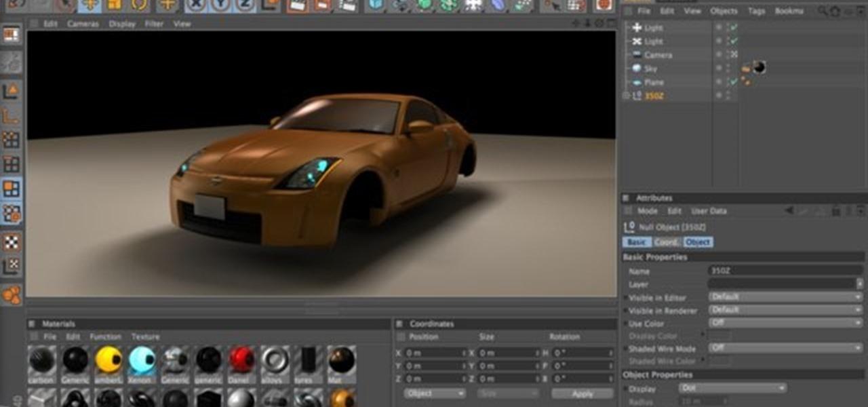Toggle the Camera's enabled X mark

[734, 55]
